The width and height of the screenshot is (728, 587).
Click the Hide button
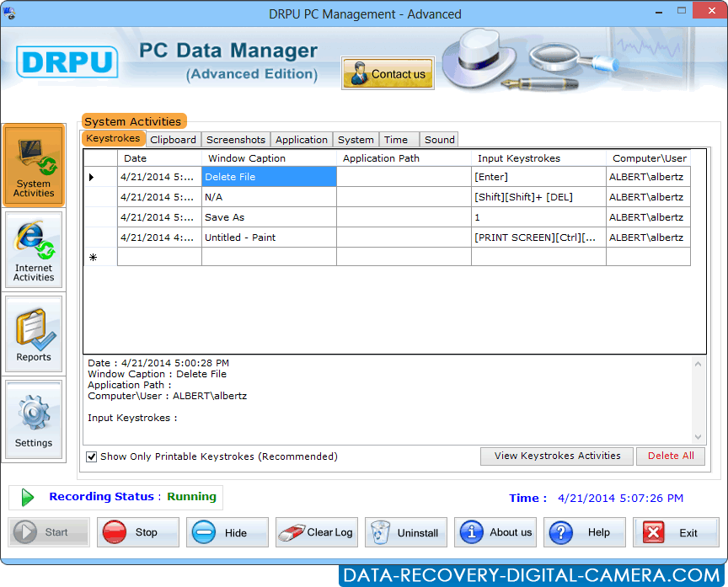point(227,532)
